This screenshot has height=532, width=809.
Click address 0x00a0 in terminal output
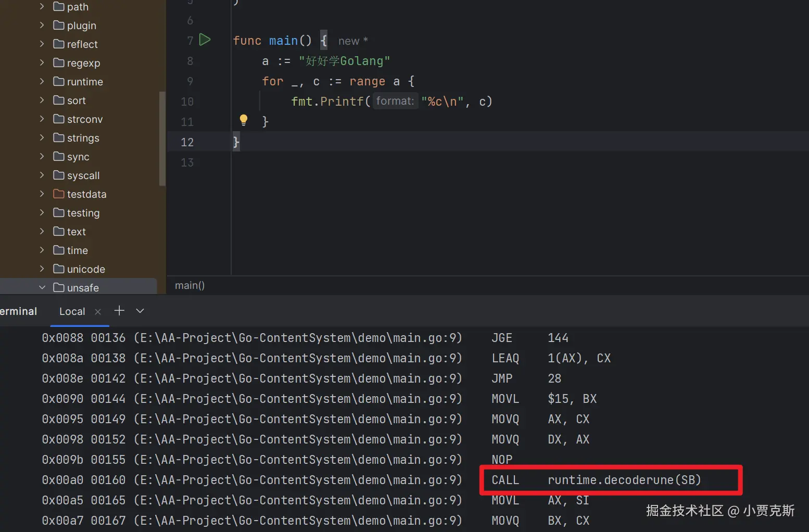(62, 480)
